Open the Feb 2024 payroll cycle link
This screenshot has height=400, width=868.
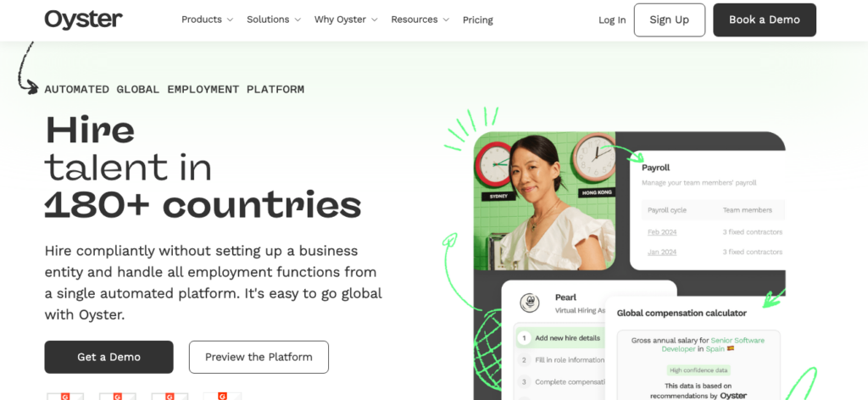[662, 232]
